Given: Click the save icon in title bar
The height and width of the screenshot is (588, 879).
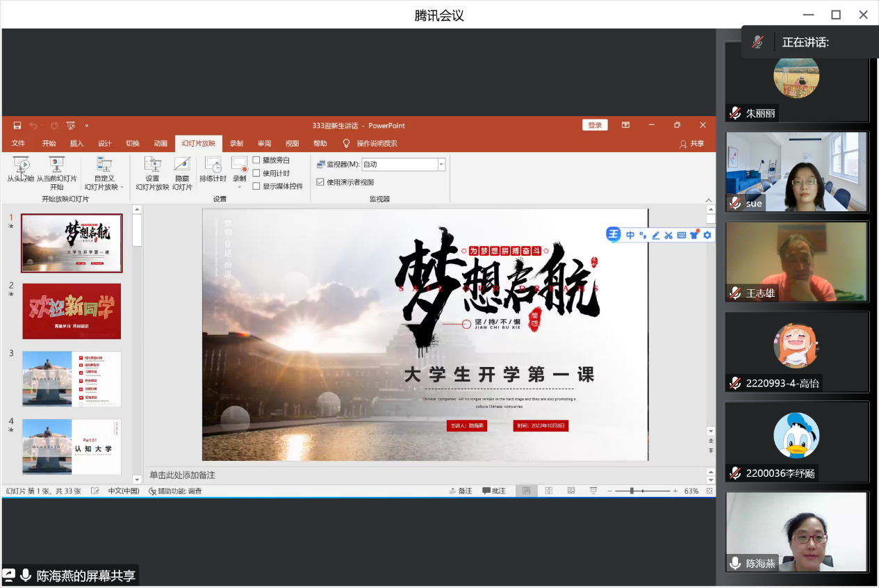Looking at the screenshot, I should click(17, 126).
